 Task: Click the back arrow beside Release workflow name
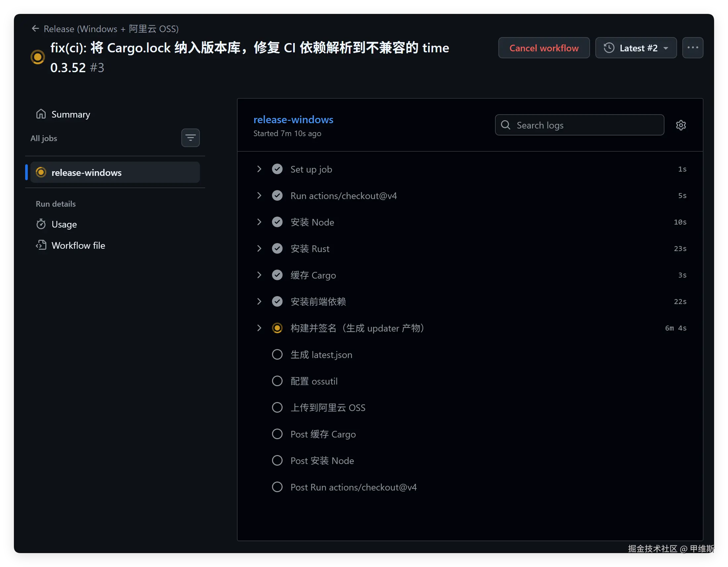tap(35, 29)
